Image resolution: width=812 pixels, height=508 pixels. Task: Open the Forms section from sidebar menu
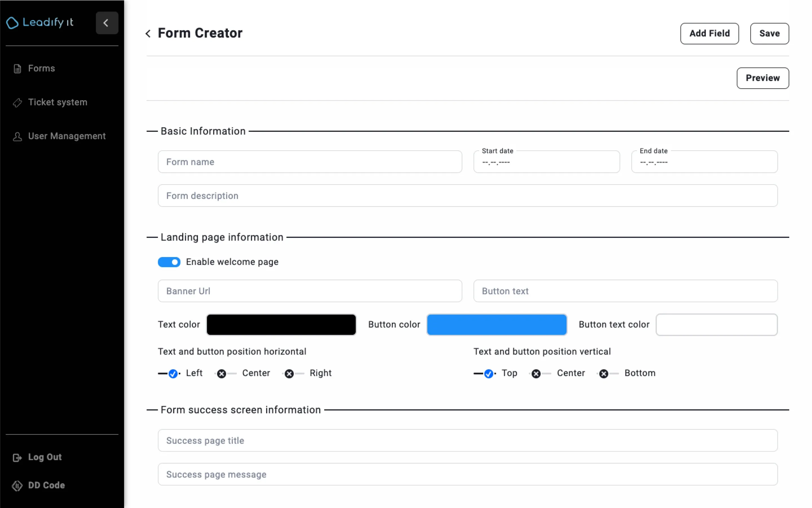(41, 68)
